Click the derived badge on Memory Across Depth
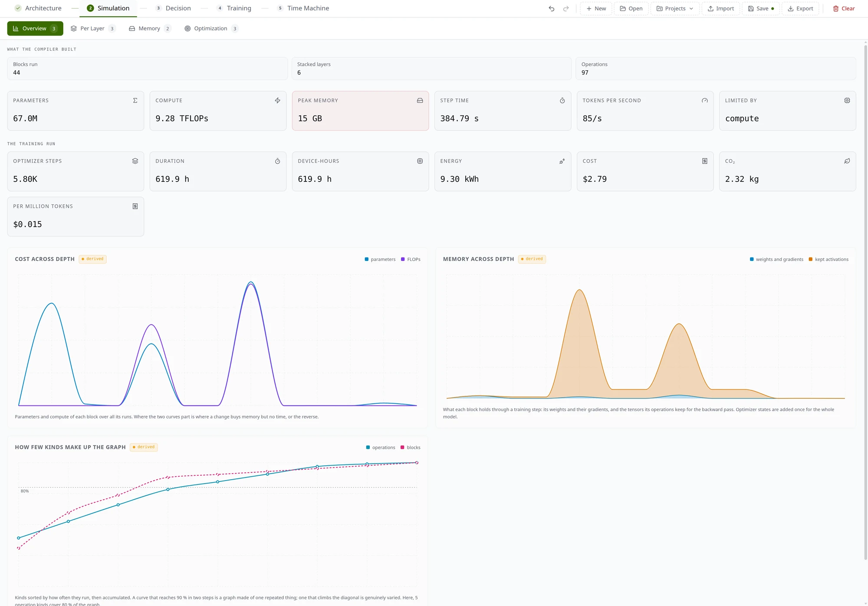The image size is (868, 606). click(532, 259)
